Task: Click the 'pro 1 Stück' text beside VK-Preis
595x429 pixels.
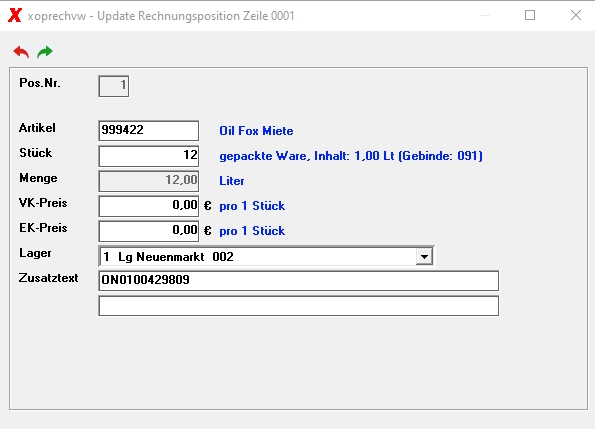Action: (252, 206)
